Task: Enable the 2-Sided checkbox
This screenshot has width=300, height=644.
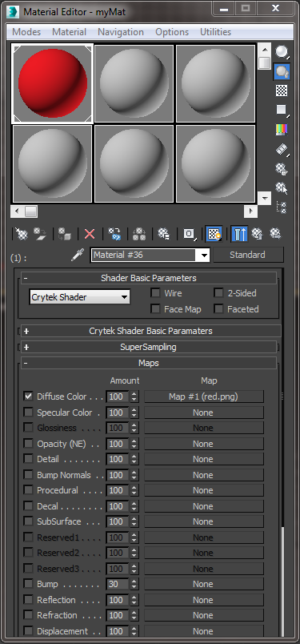Action: pos(218,293)
